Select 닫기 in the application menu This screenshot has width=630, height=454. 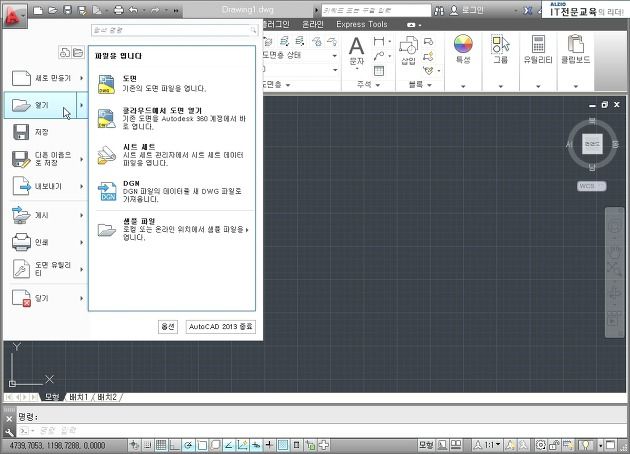(45, 298)
